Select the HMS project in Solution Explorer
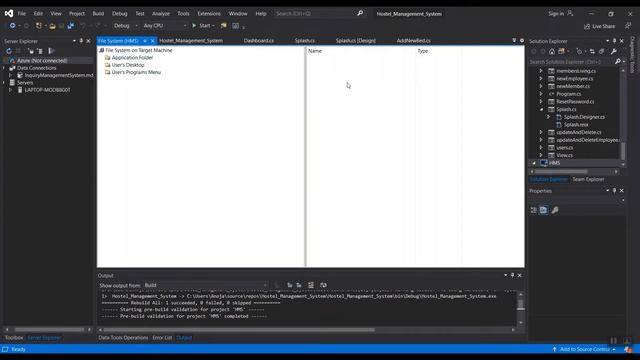This screenshot has height=360, width=640. [554, 163]
